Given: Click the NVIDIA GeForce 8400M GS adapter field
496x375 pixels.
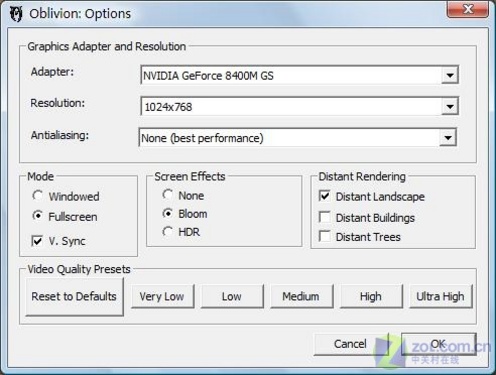Looking at the screenshot, I should tap(299, 75).
